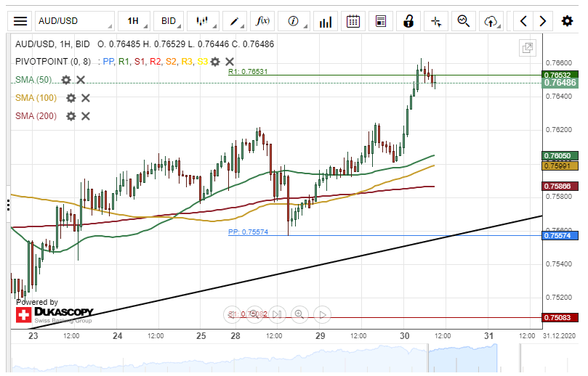The image size is (588, 376).
Task: Remove the SMA (200) indicator
Action: [x=86, y=115]
